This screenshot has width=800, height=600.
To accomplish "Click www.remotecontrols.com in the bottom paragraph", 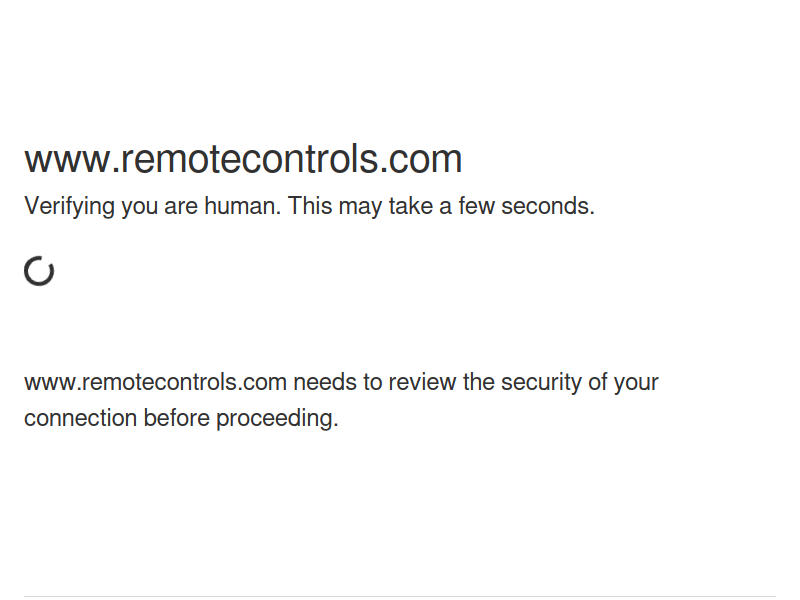I will 155,382.
